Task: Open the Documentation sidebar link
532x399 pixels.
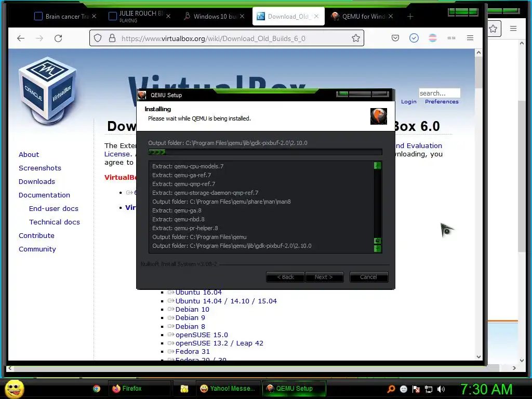Action: [x=45, y=195]
